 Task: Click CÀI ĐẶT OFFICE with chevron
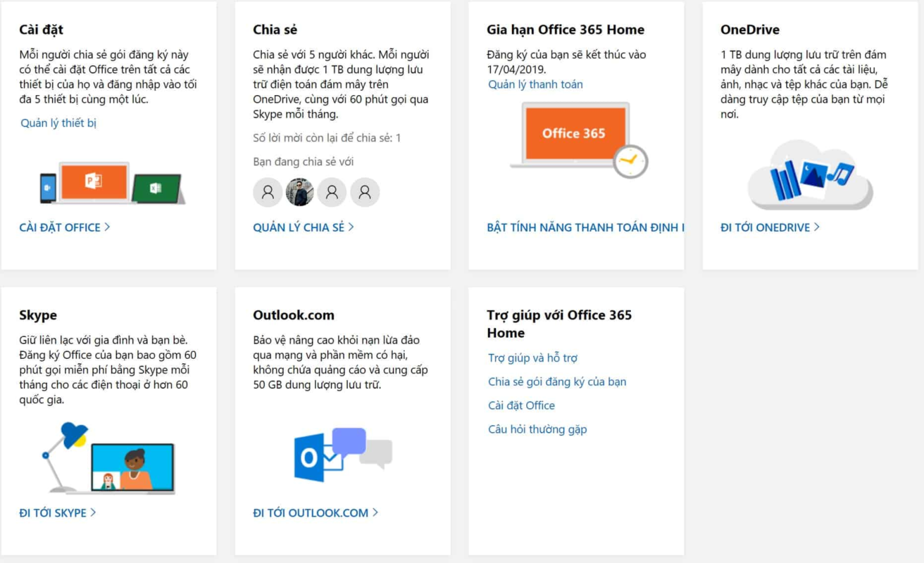click(65, 227)
